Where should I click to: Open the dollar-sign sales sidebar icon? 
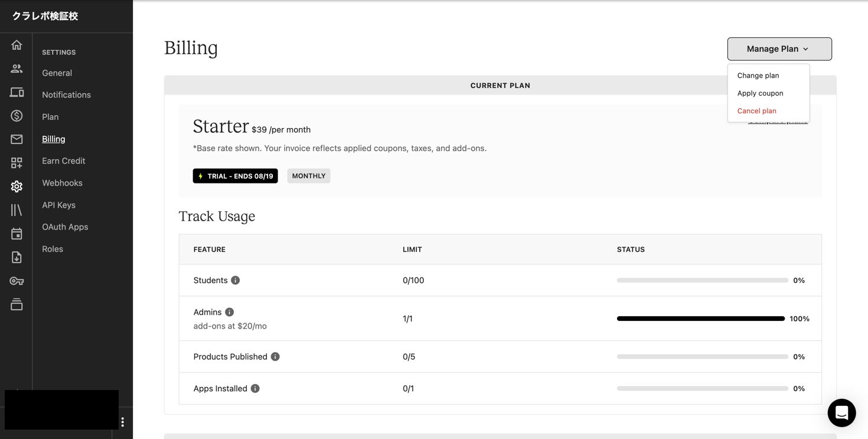point(17,116)
